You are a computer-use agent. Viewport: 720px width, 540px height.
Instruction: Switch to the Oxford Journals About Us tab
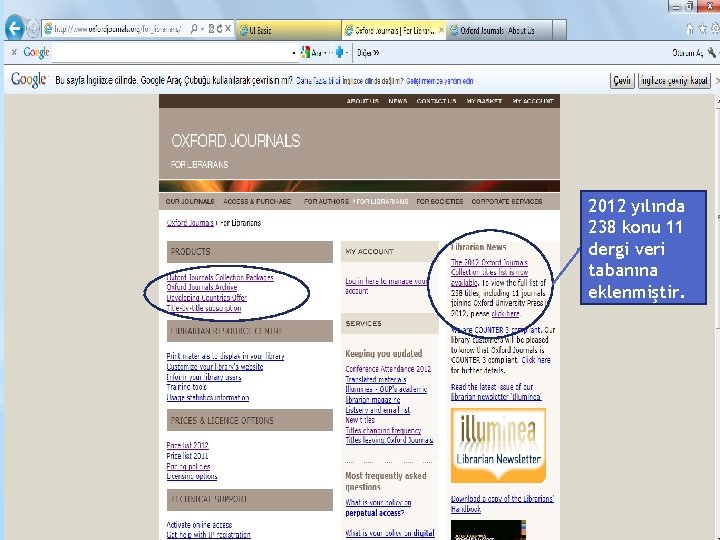499,30
